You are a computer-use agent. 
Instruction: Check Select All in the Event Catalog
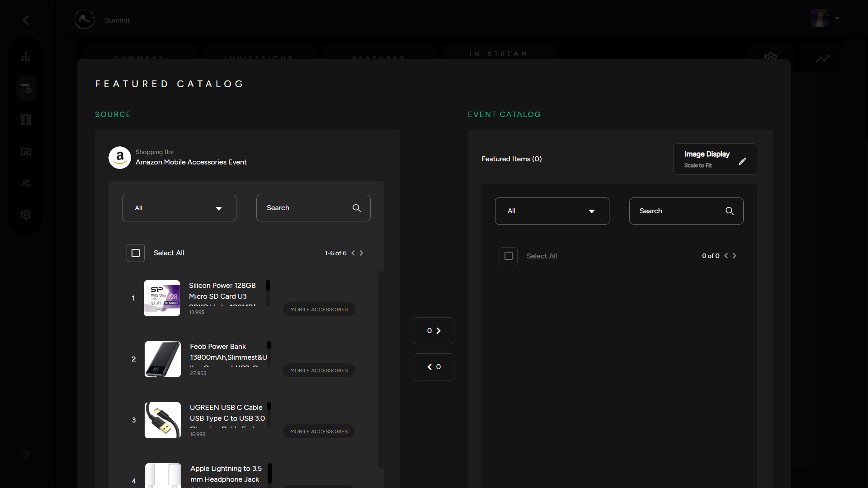click(x=508, y=256)
